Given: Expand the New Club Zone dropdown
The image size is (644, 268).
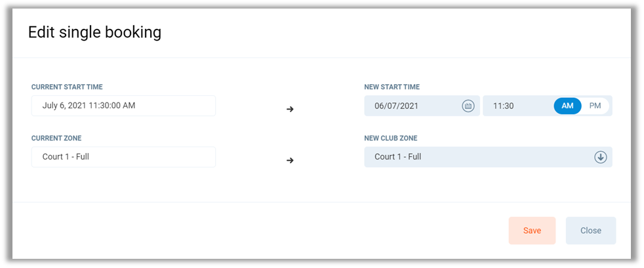Looking at the screenshot, I should point(488,157).
